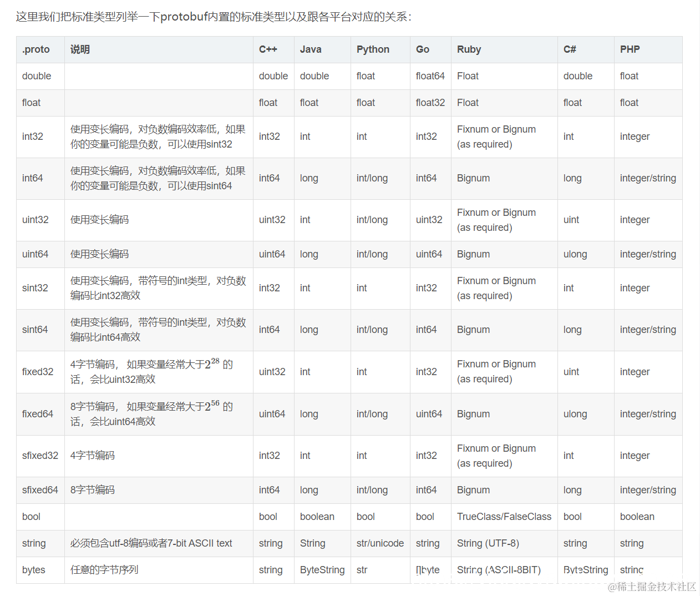Viewport: 700px width, 596px height.
Task: Click '8字节编码' in the sfixed64 row
Action: click(x=93, y=490)
